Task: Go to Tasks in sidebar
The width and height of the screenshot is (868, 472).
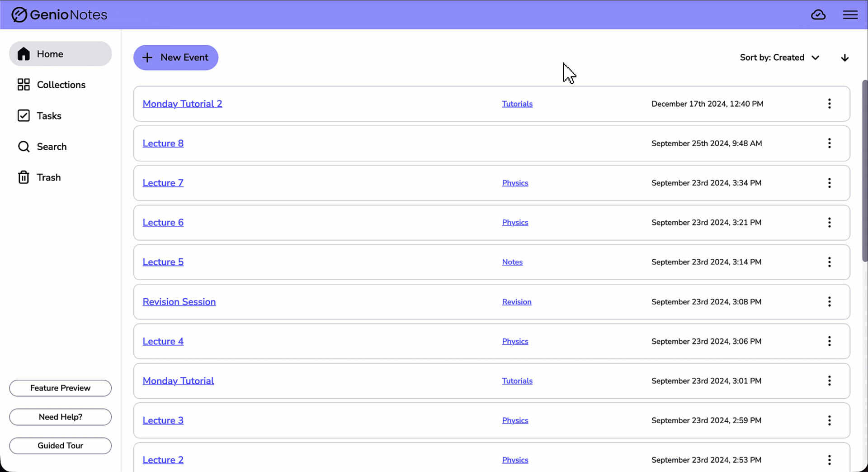Action: (60, 116)
